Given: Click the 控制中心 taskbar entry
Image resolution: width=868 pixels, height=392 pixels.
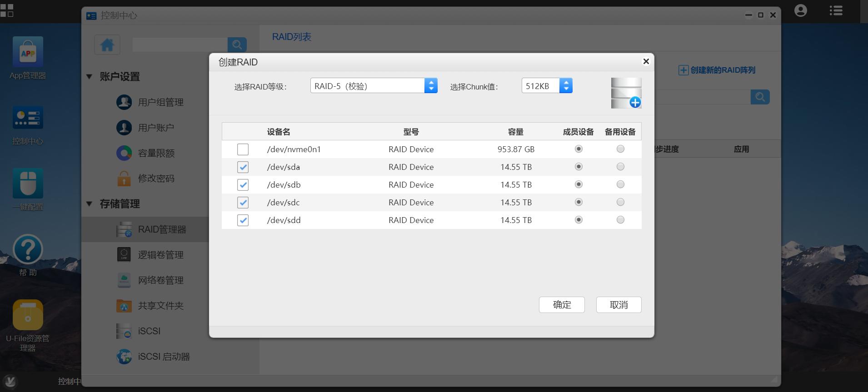Looking at the screenshot, I should point(69,382).
